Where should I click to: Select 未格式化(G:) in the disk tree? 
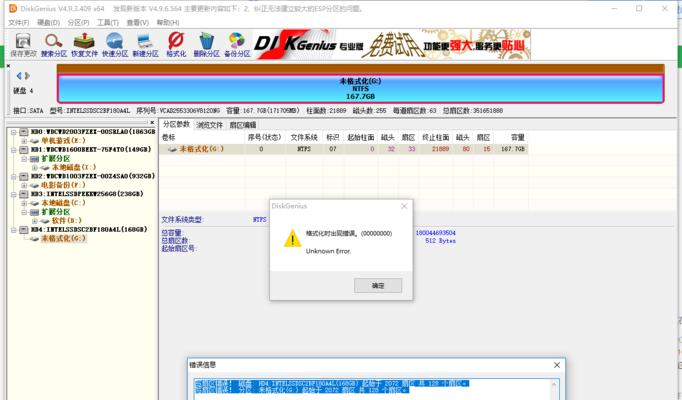pos(64,239)
